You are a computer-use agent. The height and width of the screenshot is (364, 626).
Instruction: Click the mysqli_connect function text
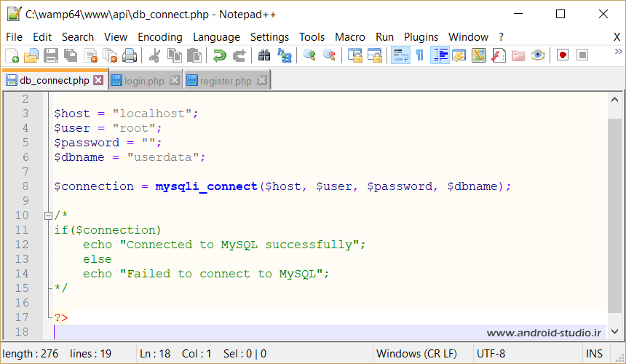pos(207,186)
